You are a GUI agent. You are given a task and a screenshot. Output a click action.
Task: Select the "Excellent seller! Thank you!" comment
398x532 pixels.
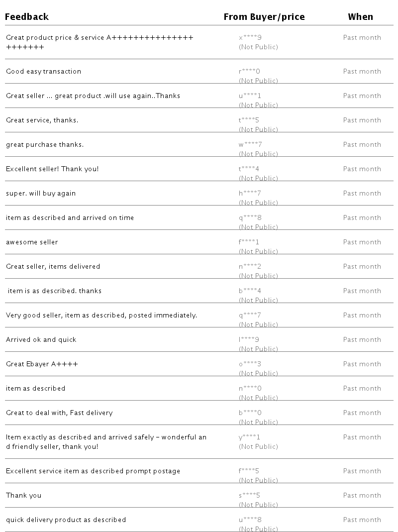pyautogui.click(x=52, y=169)
